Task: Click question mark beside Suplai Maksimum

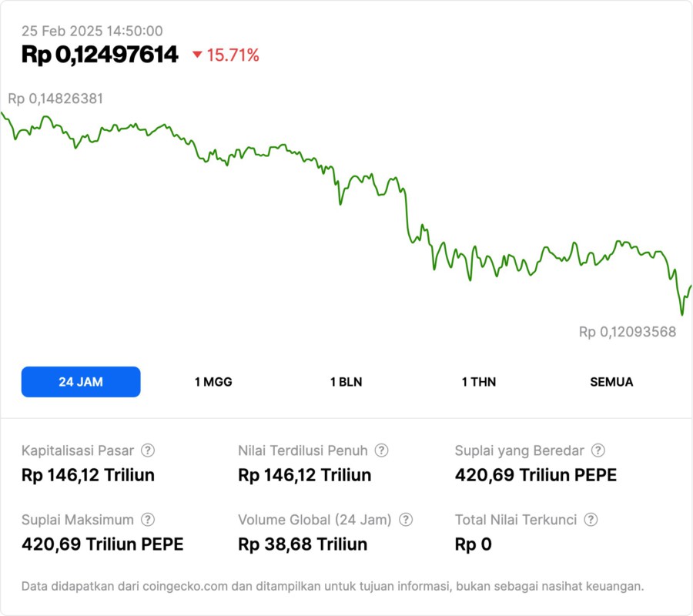Action: (x=148, y=520)
